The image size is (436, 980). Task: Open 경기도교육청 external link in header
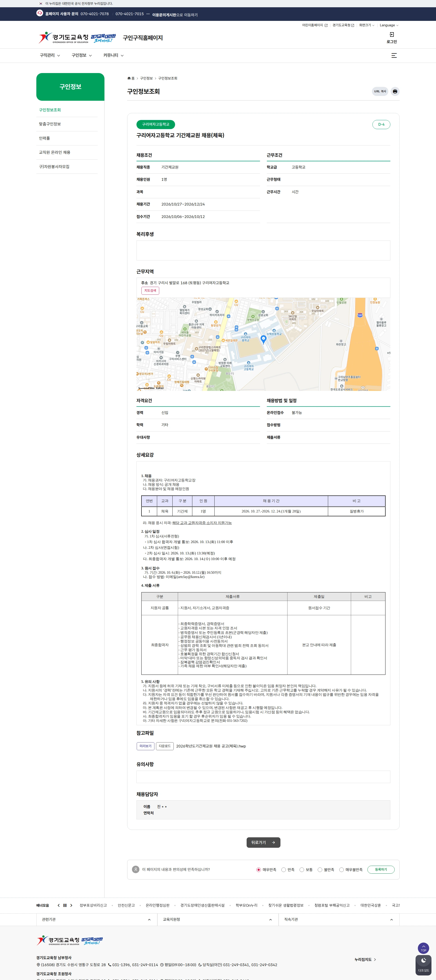tap(343, 25)
